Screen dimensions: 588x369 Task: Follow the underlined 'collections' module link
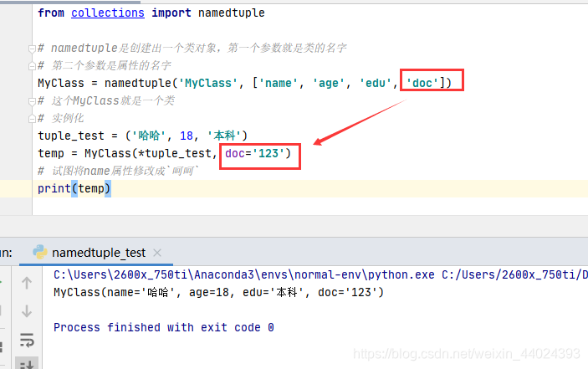click(x=108, y=13)
